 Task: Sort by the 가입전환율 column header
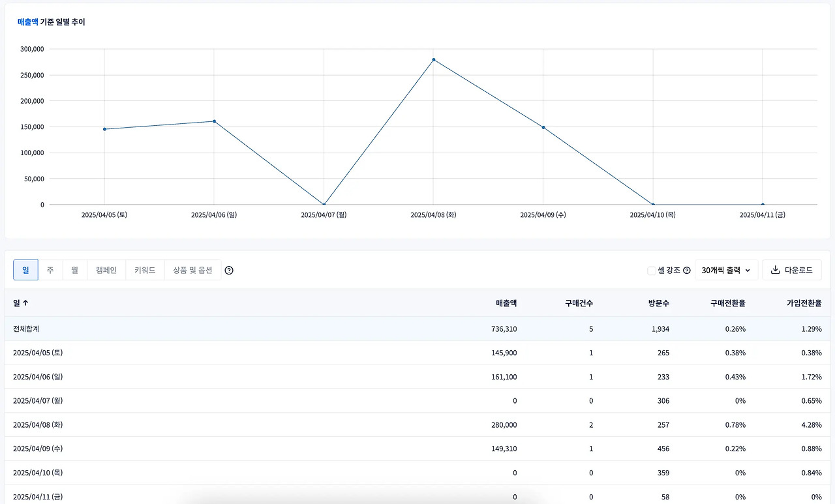click(804, 303)
